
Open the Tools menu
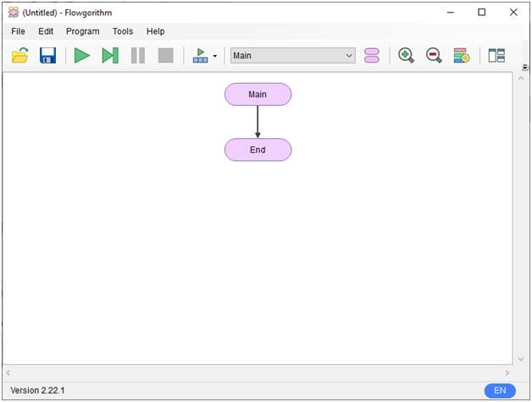123,31
